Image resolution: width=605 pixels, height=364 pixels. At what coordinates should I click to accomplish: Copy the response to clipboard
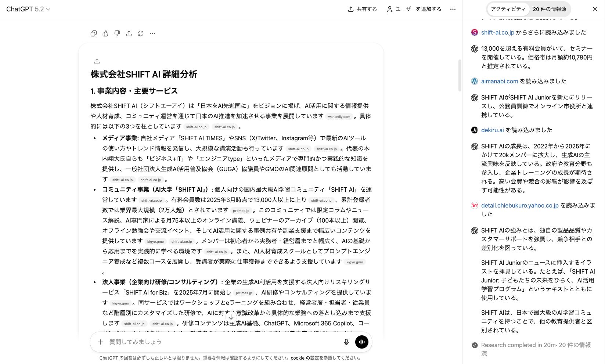click(x=93, y=33)
